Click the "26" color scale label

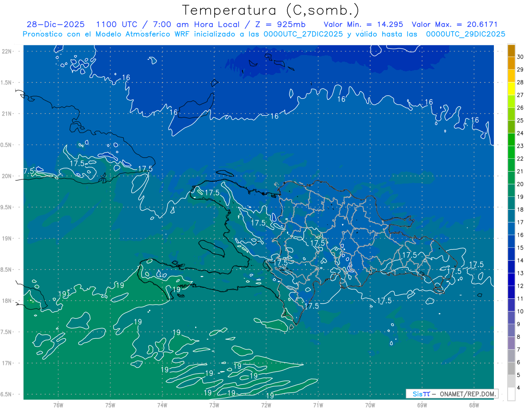point(520,108)
